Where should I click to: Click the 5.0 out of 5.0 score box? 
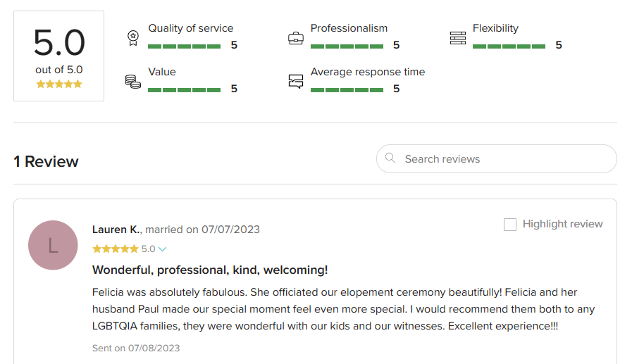(59, 56)
